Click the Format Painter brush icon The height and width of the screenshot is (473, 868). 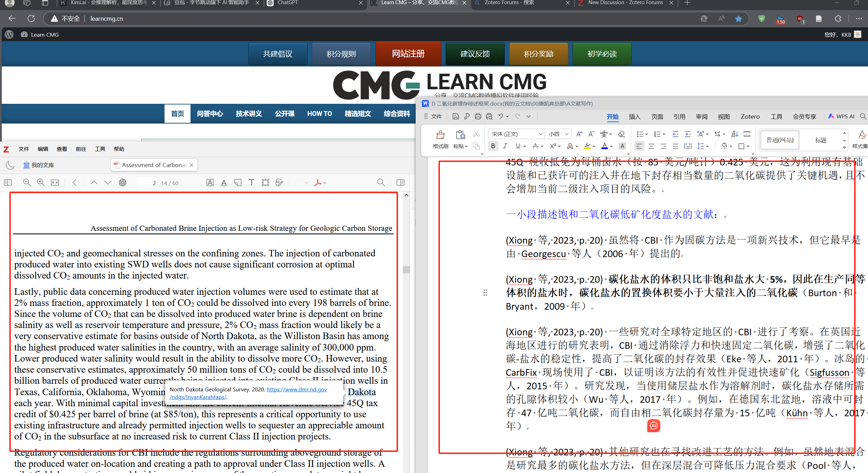tap(440, 135)
